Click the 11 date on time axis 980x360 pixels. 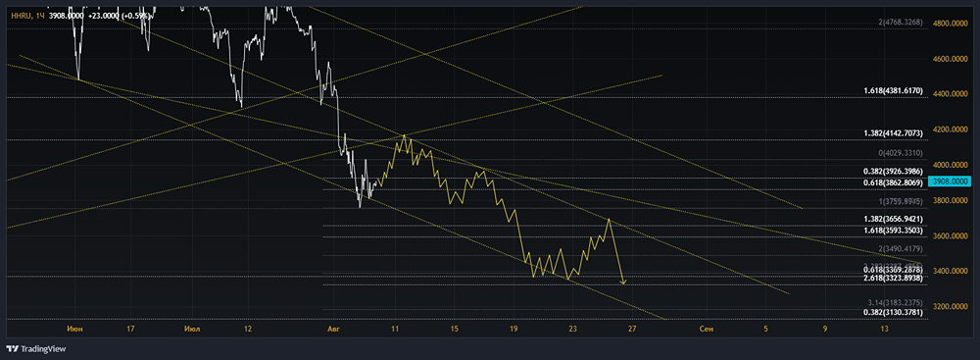(x=395, y=329)
